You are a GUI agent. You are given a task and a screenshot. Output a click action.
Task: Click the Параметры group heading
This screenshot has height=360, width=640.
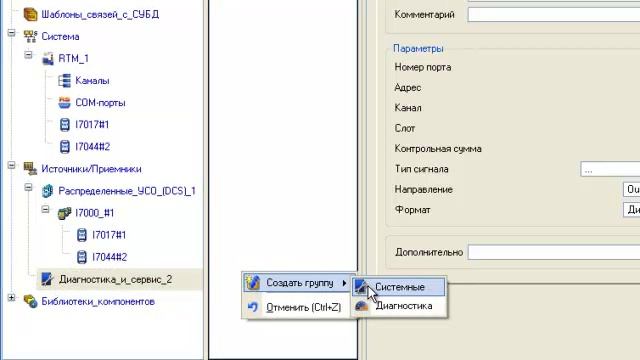click(x=418, y=49)
